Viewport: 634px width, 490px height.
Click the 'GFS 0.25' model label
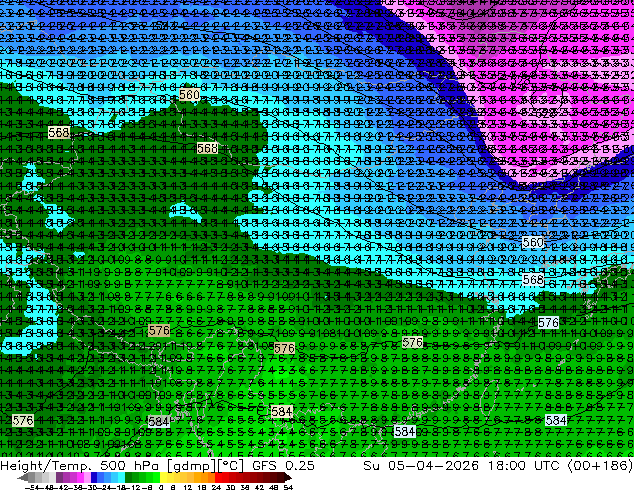[283, 465]
